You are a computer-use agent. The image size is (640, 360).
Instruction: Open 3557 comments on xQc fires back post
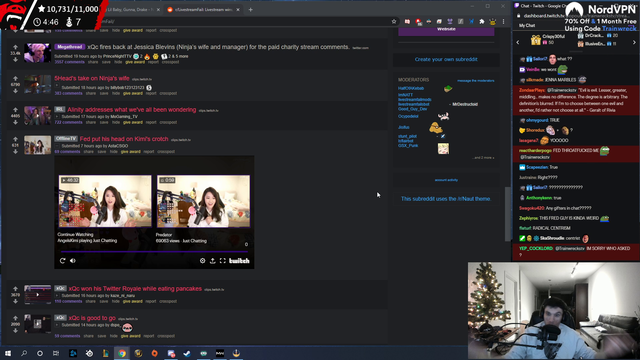point(70,62)
